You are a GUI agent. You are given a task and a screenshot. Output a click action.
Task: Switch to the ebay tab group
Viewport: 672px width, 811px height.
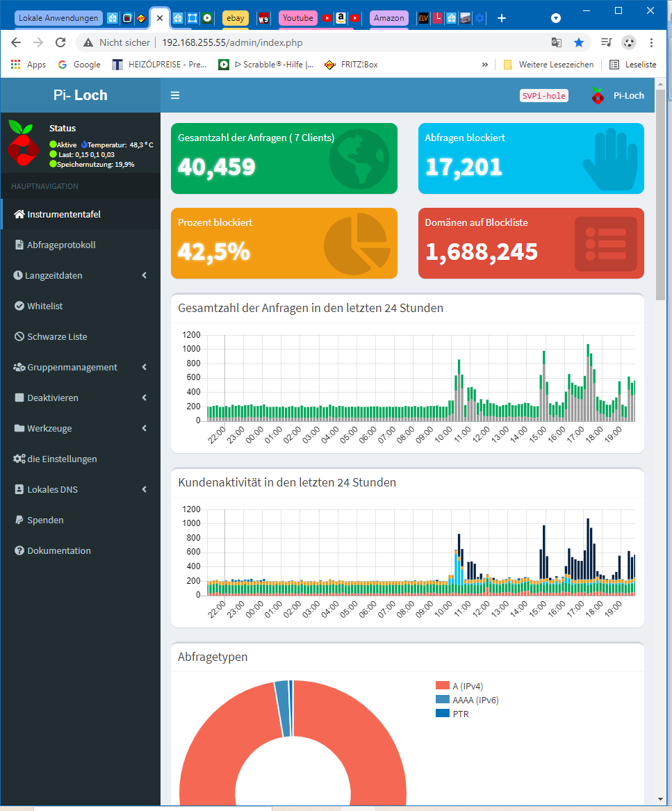tap(236, 18)
